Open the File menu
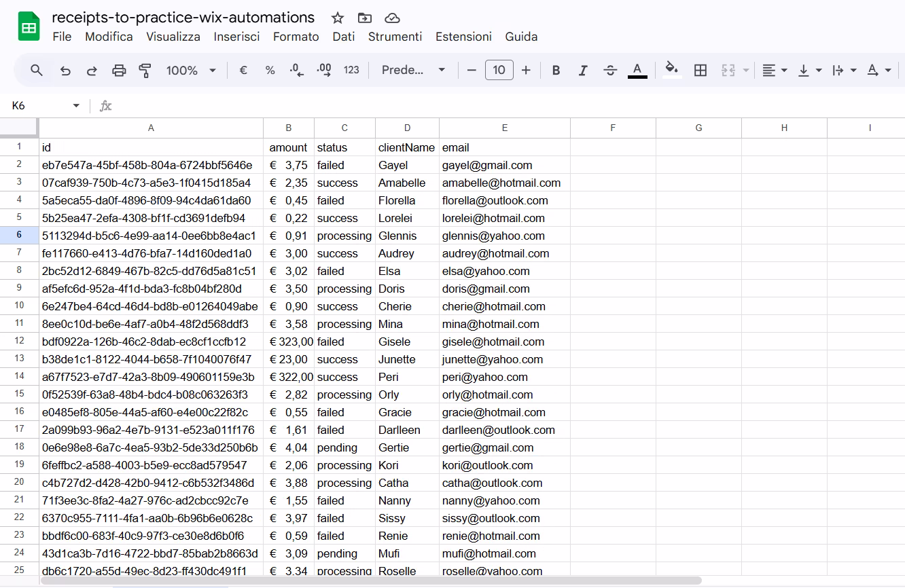 [62, 37]
